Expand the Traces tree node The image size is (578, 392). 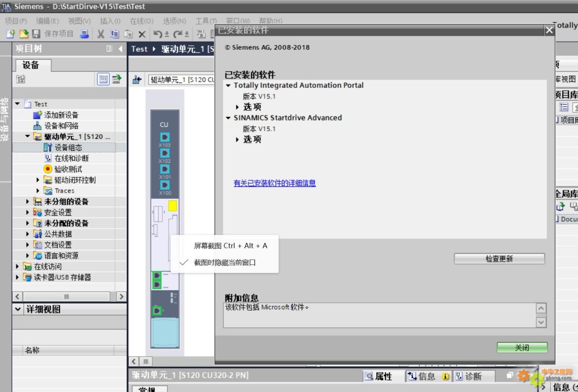(x=38, y=190)
